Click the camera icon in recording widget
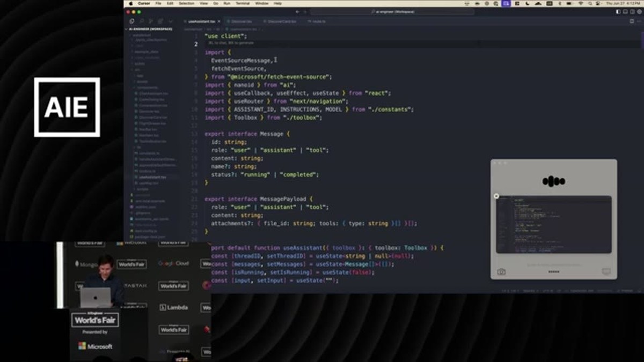Image resolution: width=644 pixels, height=362 pixels. tap(501, 272)
